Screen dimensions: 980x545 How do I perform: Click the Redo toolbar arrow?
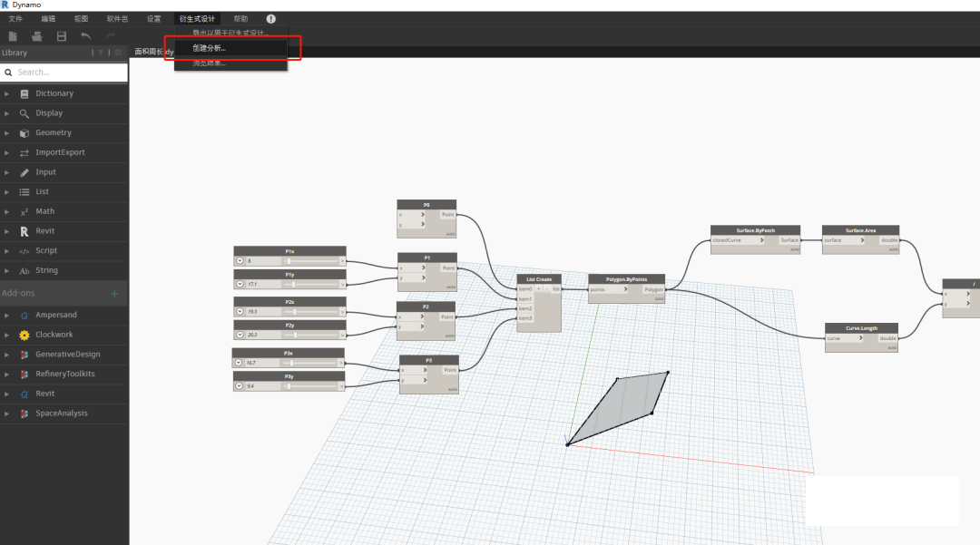pyautogui.click(x=110, y=36)
